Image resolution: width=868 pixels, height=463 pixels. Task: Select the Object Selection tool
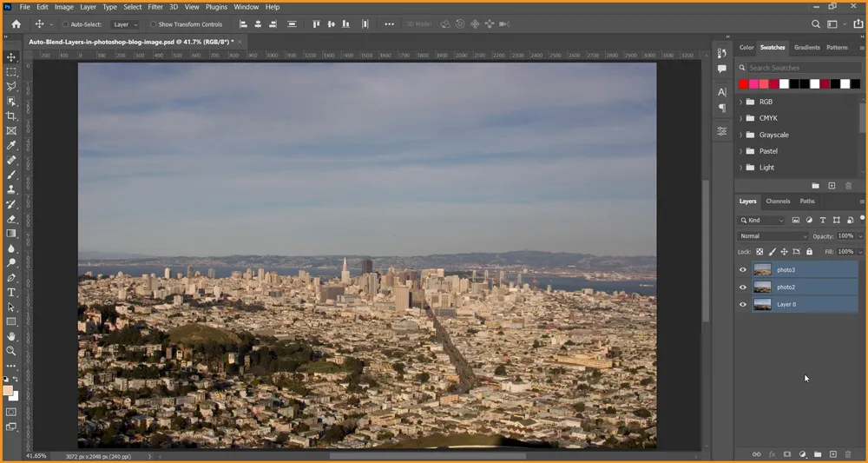pyautogui.click(x=11, y=102)
